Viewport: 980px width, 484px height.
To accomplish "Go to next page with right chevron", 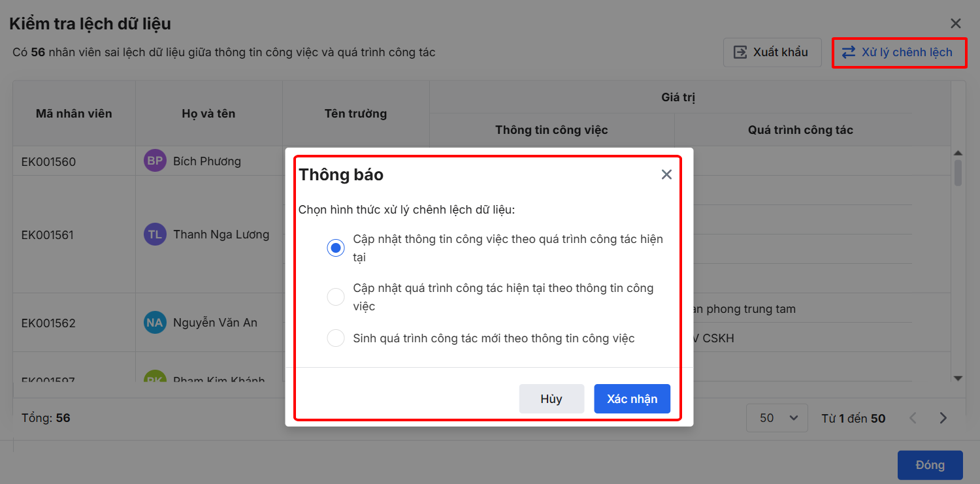I will click(943, 418).
